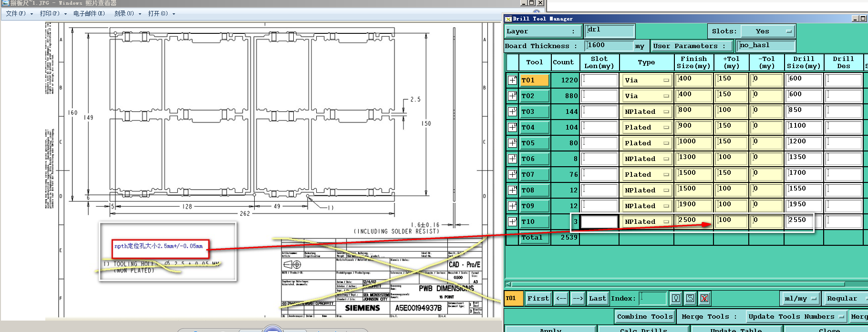
Task: Expand the T07 row plus box
Action: [x=512, y=174]
